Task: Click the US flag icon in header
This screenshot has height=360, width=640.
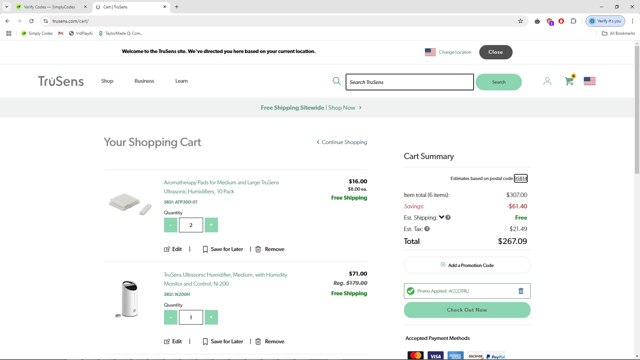Action: [x=589, y=81]
